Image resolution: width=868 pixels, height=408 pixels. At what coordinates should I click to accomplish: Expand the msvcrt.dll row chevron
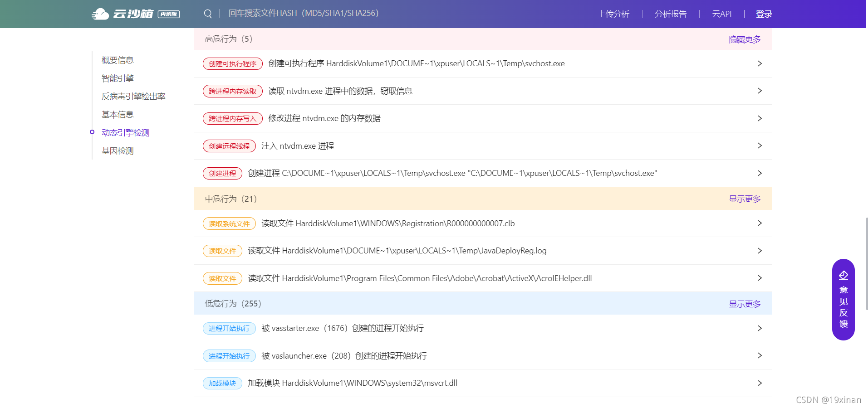tap(760, 383)
